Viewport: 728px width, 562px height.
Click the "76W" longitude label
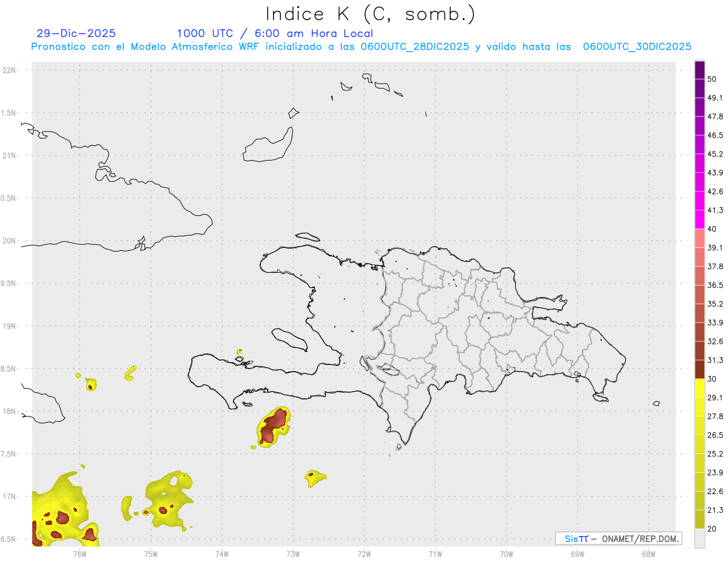tap(79, 554)
